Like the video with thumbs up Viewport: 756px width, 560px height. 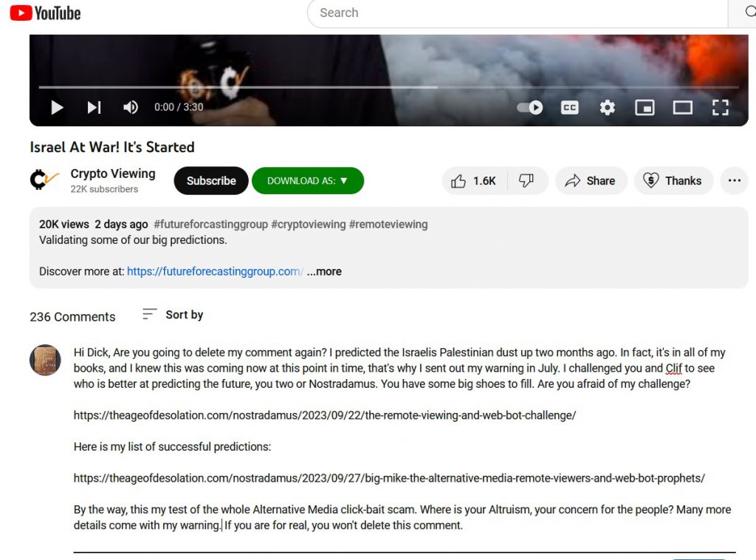coord(475,181)
